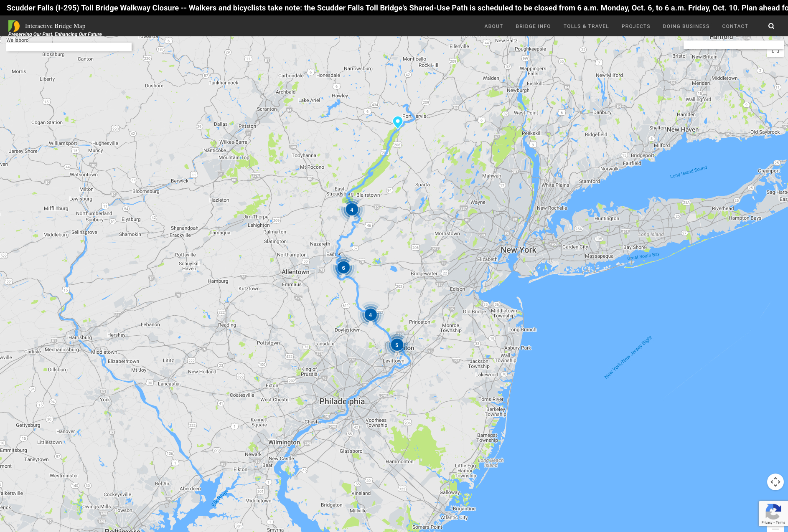Open the About menu
The height and width of the screenshot is (532, 788).
coord(493,26)
